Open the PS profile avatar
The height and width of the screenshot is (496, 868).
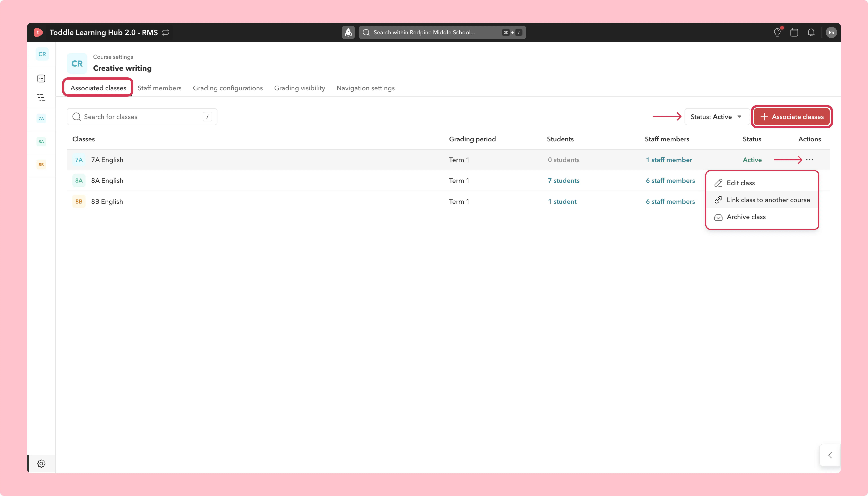click(x=831, y=32)
